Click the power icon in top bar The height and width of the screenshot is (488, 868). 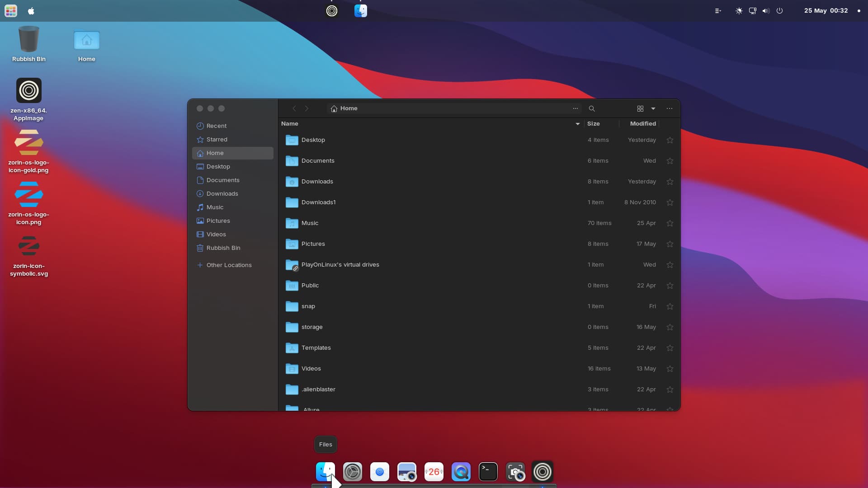click(779, 11)
